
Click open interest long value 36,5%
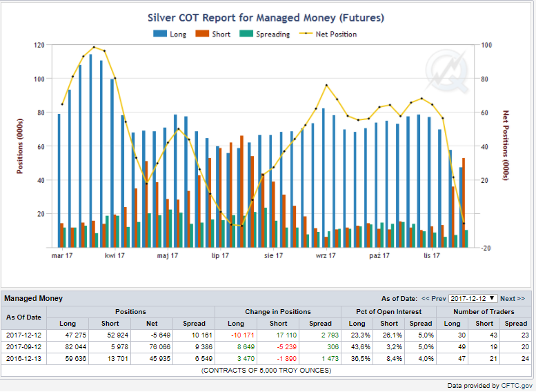[x=361, y=358]
